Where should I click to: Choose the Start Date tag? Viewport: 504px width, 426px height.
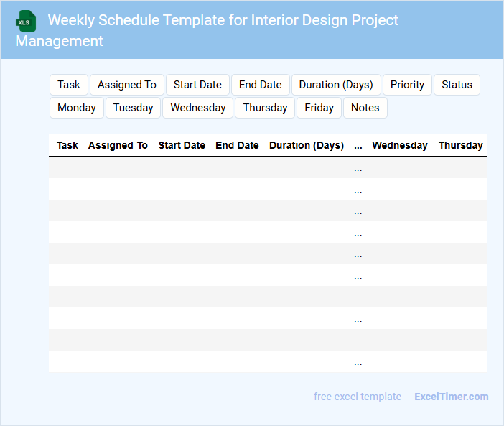pos(197,85)
